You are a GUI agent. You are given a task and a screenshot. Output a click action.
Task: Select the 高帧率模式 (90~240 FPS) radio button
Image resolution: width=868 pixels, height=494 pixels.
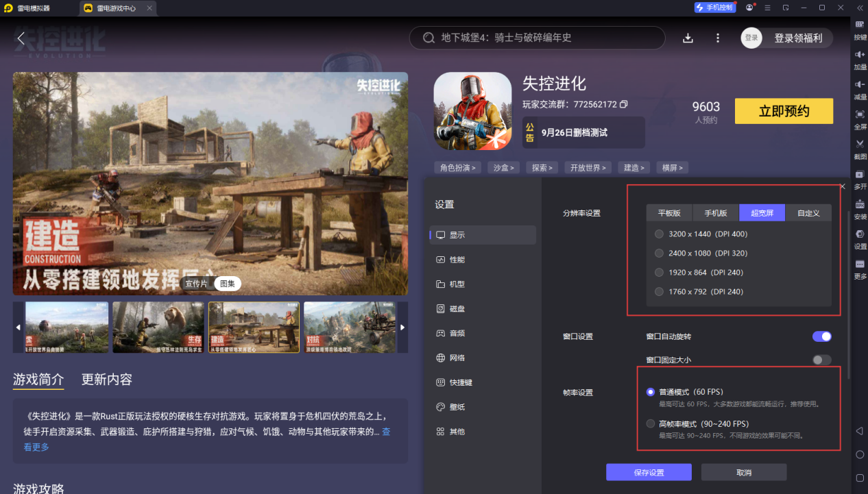[x=651, y=424]
